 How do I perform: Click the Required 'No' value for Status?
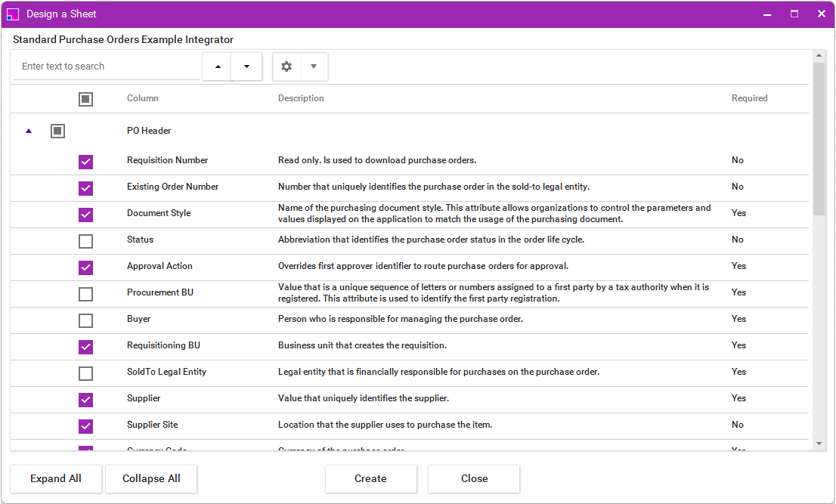738,240
